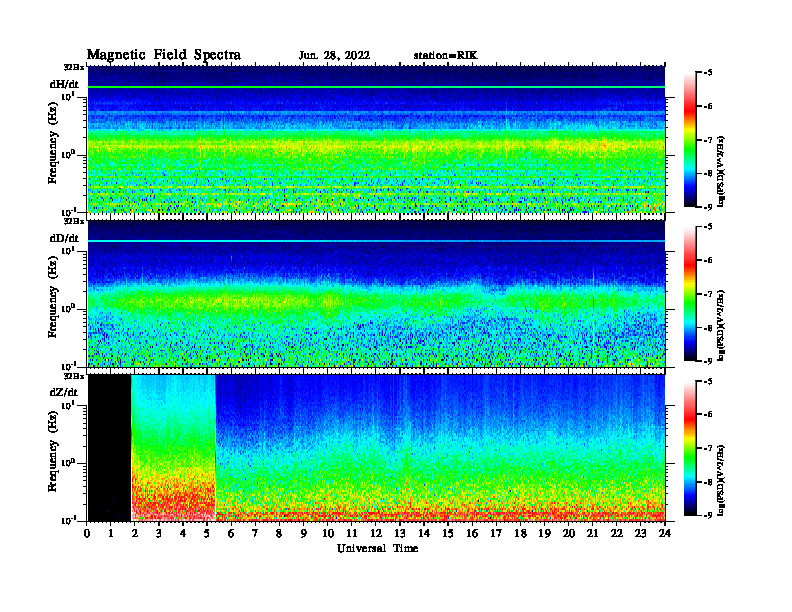
Task: Click the dD/dt spectrogram plot area
Action: point(376,293)
